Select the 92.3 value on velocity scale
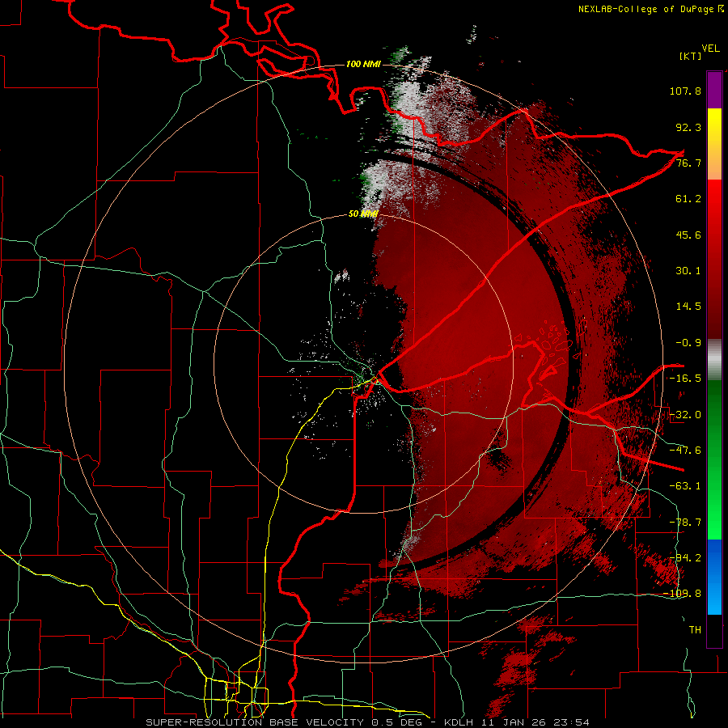The width and height of the screenshot is (728, 728). point(688,127)
